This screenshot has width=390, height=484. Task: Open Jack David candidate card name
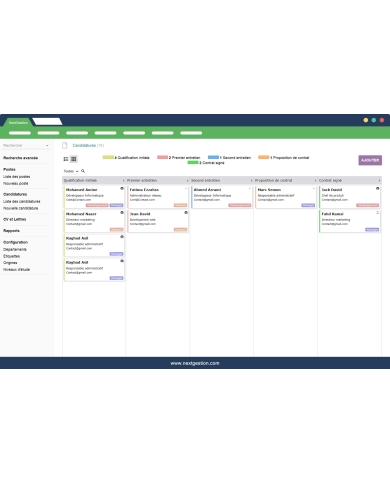(x=332, y=190)
